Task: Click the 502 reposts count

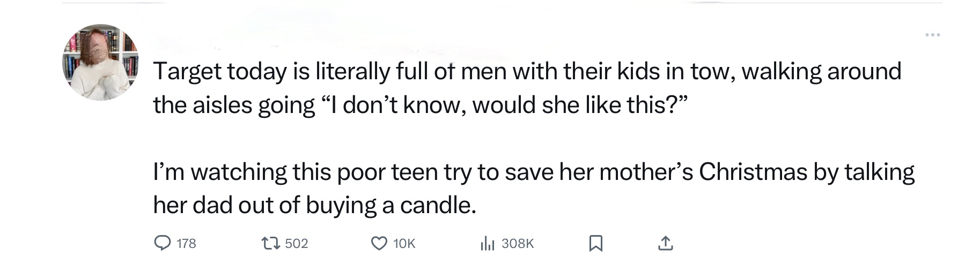Action: tap(297, 244)
